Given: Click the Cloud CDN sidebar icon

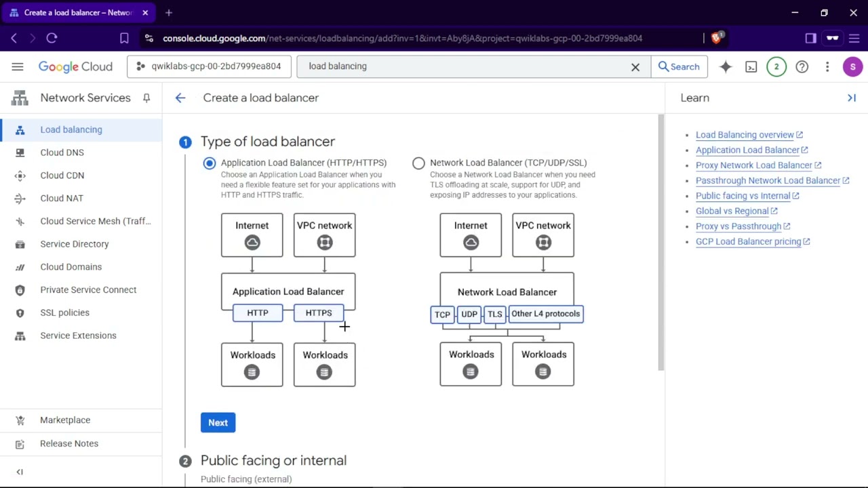Looking at the screenshot, I should coord(20,176).
